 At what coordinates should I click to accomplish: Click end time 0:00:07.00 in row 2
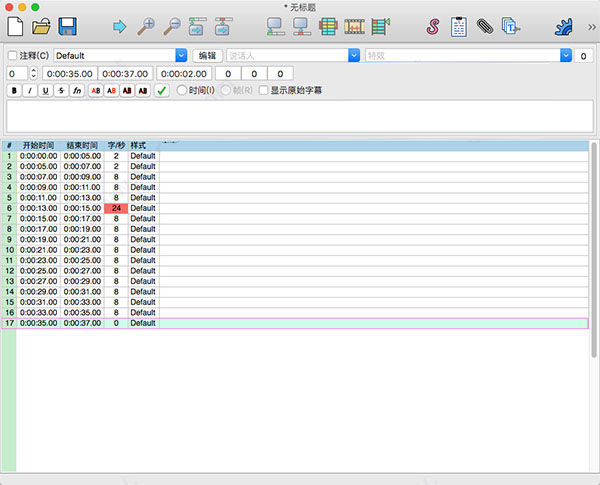pos(82,167)
